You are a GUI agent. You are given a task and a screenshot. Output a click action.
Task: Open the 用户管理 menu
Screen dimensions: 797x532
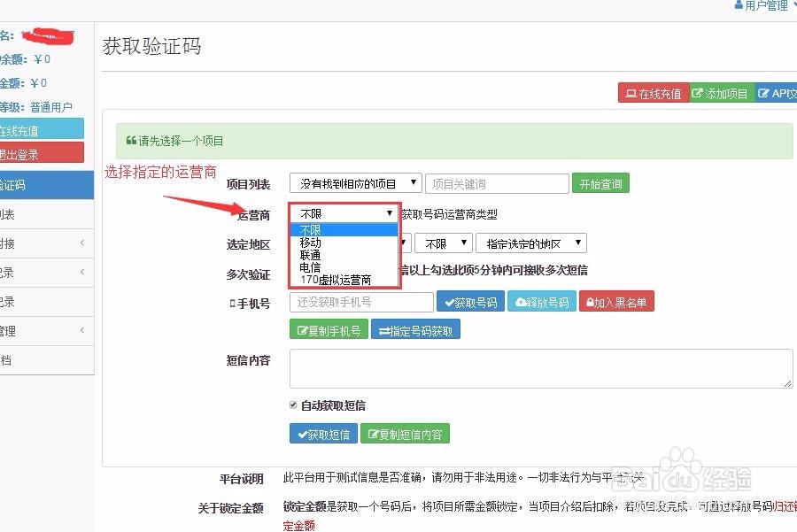[x=766, y=6]
